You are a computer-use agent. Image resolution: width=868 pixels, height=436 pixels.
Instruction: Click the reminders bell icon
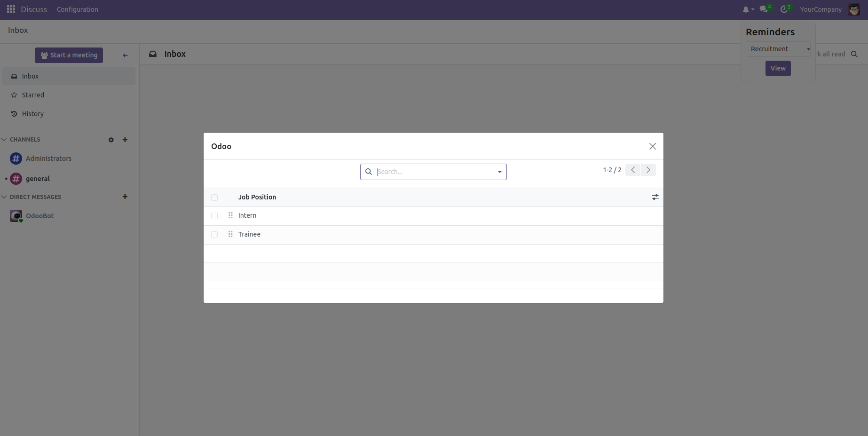pyautogui.click(x=746, y=9)
